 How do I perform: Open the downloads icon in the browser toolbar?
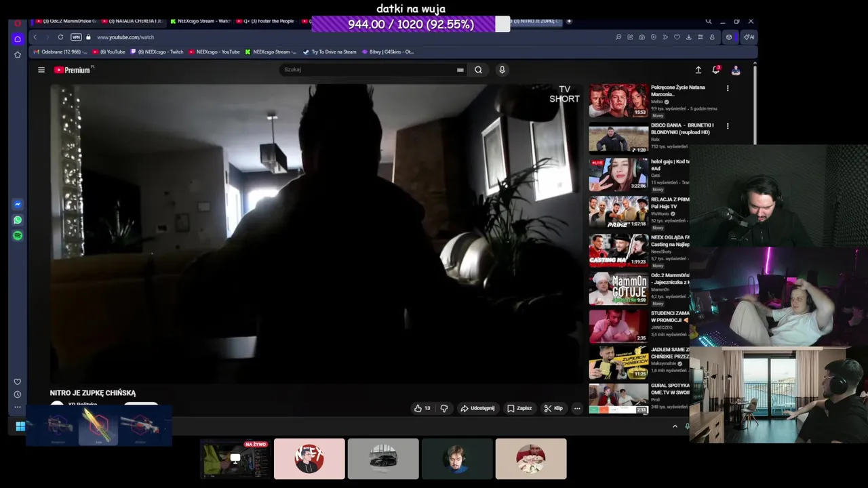[688, 37]
